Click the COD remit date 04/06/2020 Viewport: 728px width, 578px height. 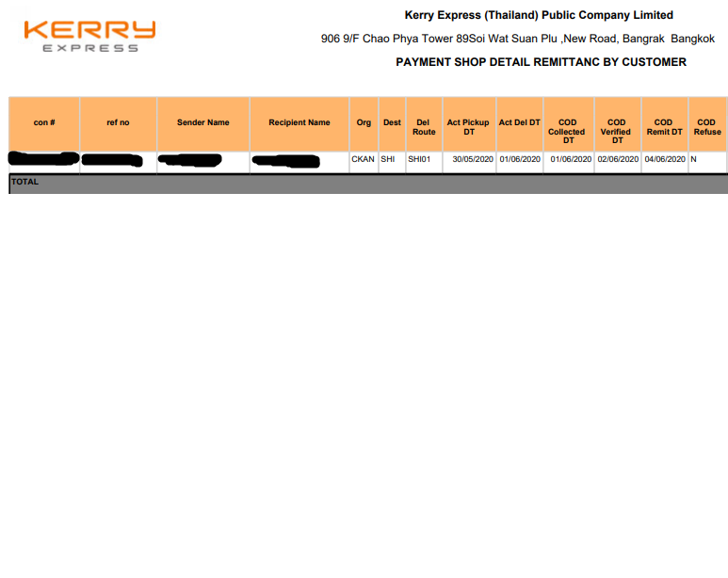[665, 159]
